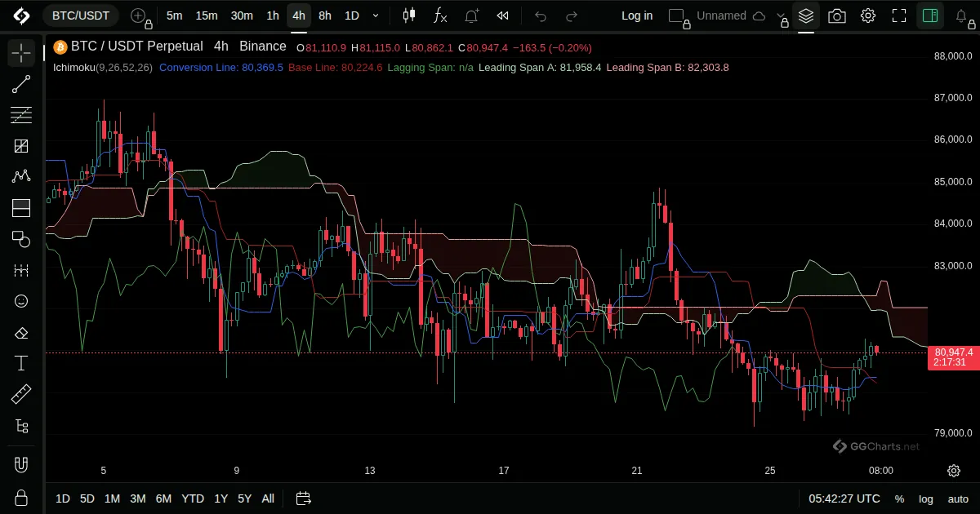Viewport: 980px width, 514px height.
Task: Expand the Unnamed layout dropdown chevron
Action: (x=780, y=16)
